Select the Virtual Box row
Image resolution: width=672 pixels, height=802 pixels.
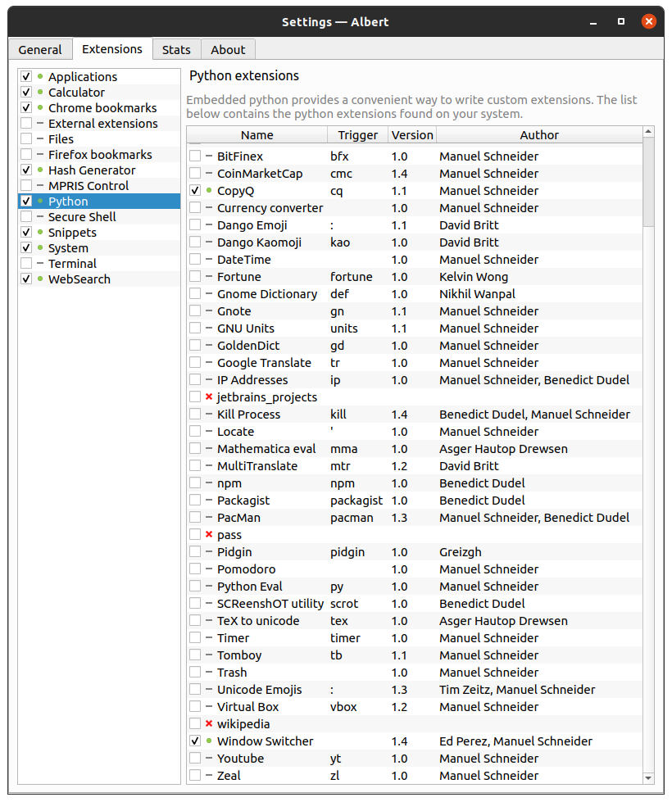[415, 707]
